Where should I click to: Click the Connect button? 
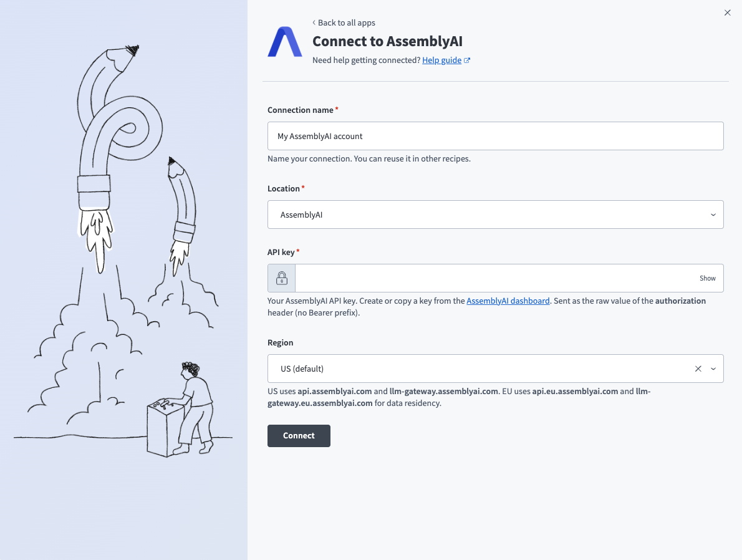(x=299, y=435)
